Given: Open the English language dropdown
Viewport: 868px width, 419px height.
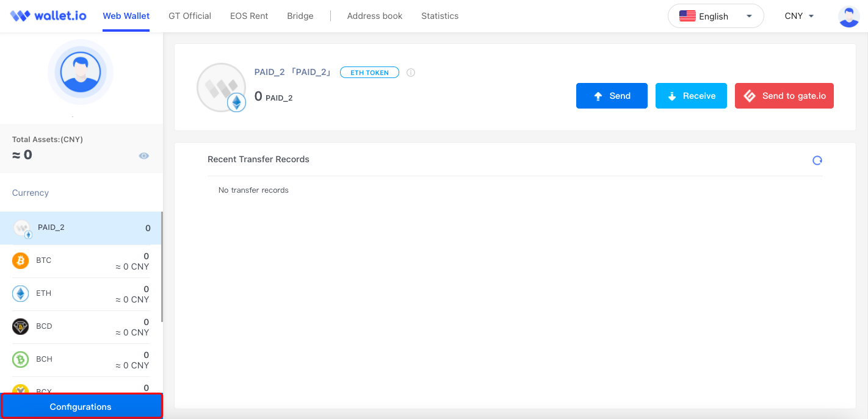Looking at the screenshot, I should pos(715,16).
